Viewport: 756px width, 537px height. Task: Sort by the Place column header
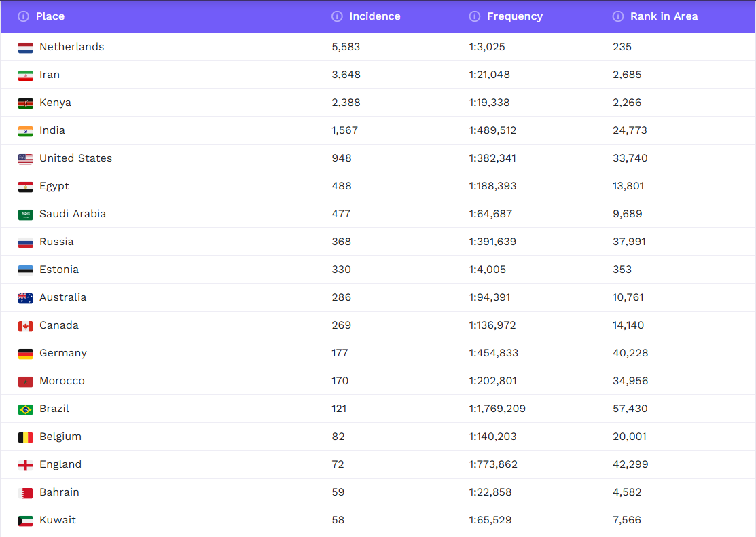(x=50, y=16)
